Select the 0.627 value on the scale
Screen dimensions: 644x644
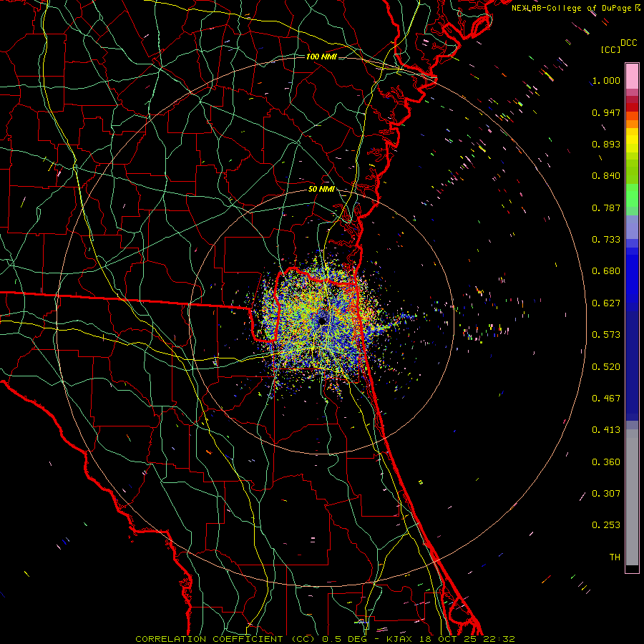click(606, 303)
